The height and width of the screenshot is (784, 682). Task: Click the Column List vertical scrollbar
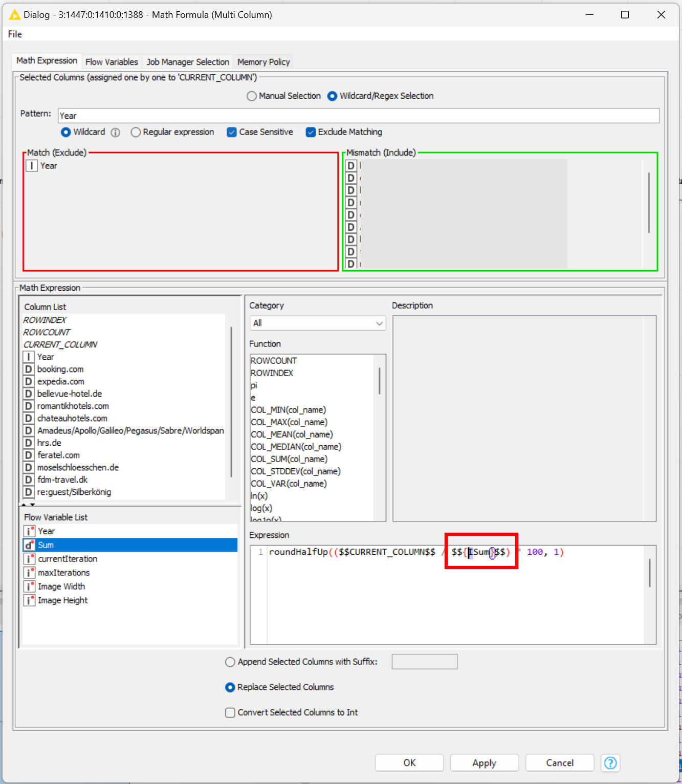click(x=231, y=402)
